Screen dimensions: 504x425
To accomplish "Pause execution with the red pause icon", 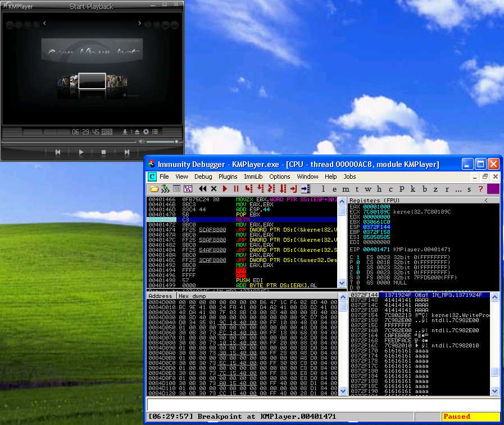I will 236,189.
